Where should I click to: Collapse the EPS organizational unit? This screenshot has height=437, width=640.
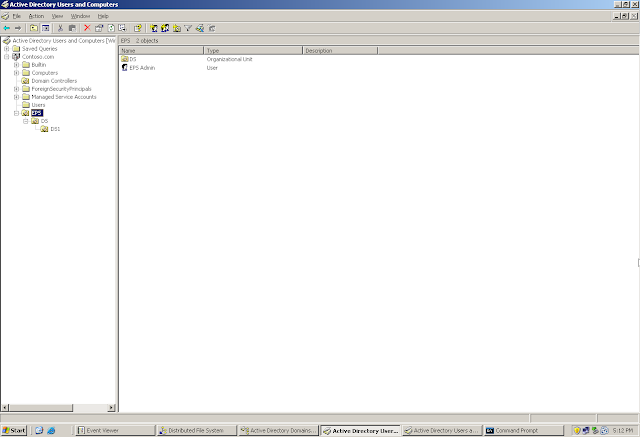coord(16,113)
